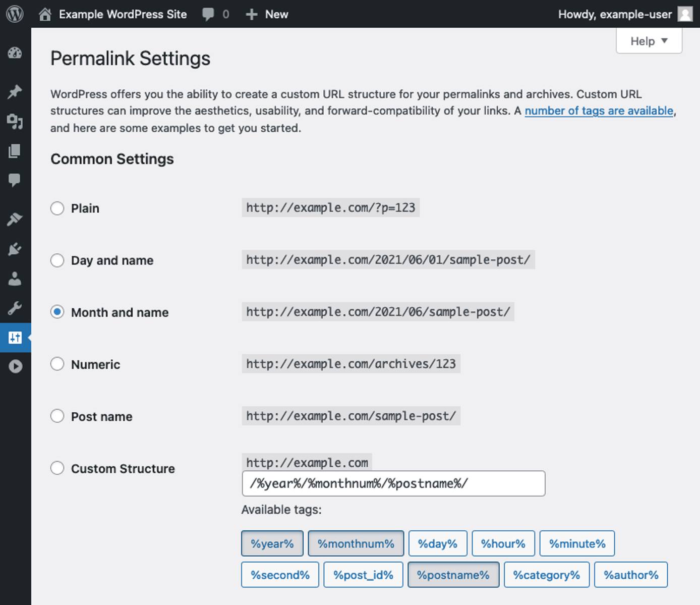Open Appearance via the paintbrush icon

pyautogui.click(x=15, y=218)
